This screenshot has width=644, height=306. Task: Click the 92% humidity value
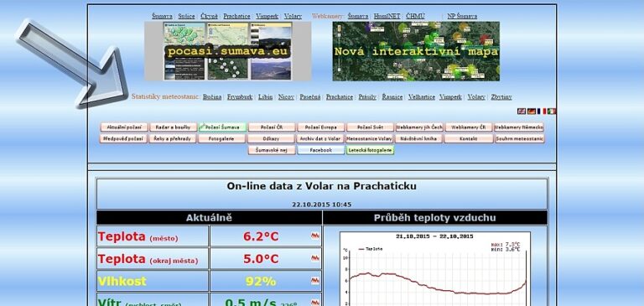[261, 282]
